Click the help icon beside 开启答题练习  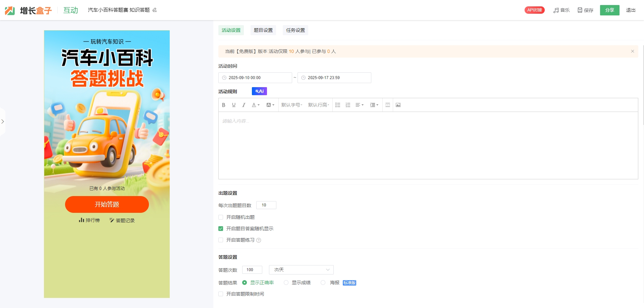point(259,240)
